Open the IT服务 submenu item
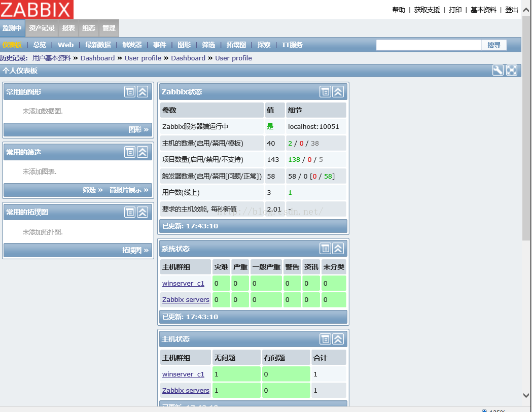 (292, 45)
